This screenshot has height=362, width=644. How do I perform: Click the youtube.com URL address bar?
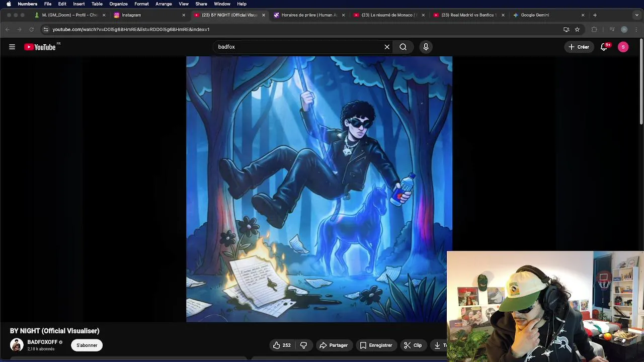pyautogui.click(x=302, y=29)
